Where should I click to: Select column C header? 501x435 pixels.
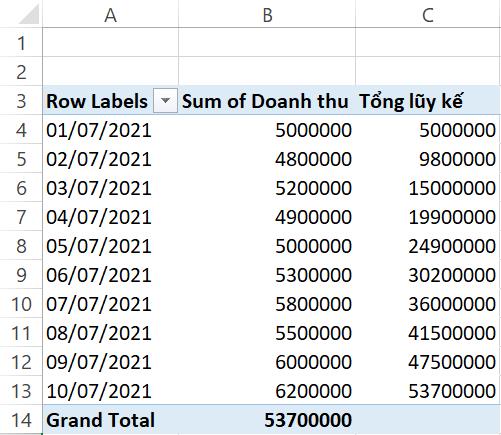coord(428,14)
